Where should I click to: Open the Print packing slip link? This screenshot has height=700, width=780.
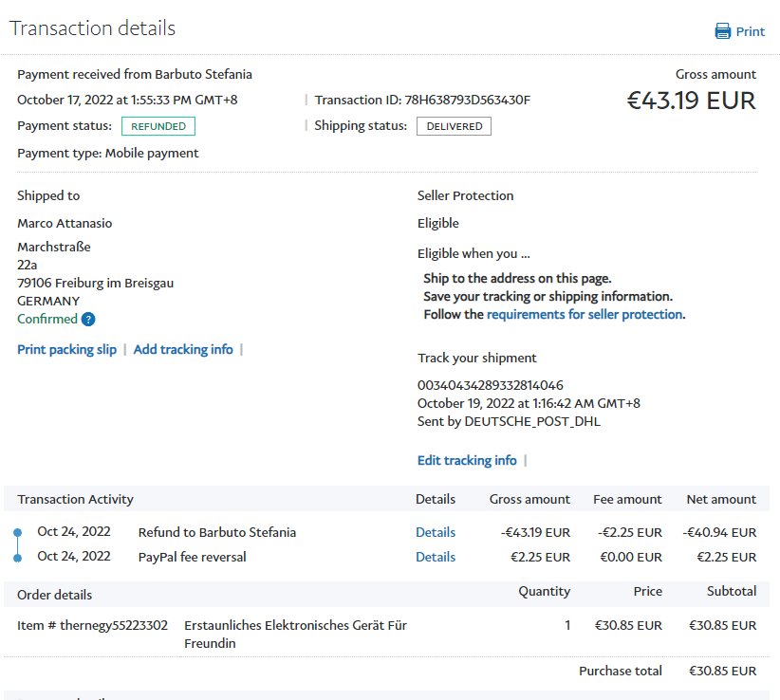coord(66,349)
